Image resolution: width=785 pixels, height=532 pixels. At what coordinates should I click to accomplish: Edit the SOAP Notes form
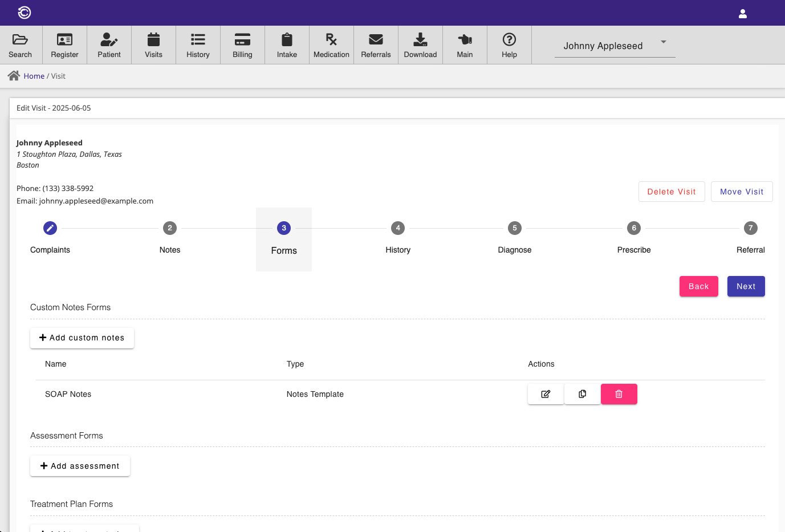pyautogui.click(x=546, y=394)
